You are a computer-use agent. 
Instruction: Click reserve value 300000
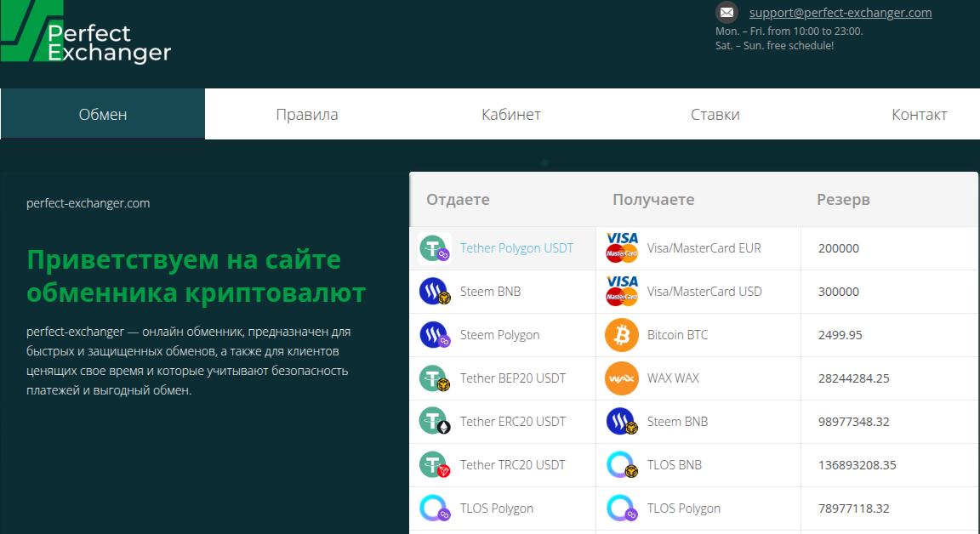(x=839, y=292)
